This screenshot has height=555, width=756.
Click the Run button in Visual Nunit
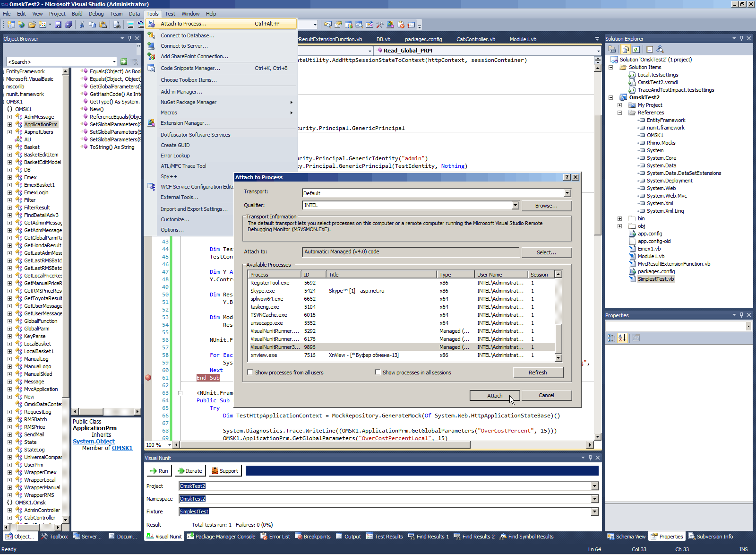tap(159, 471)
